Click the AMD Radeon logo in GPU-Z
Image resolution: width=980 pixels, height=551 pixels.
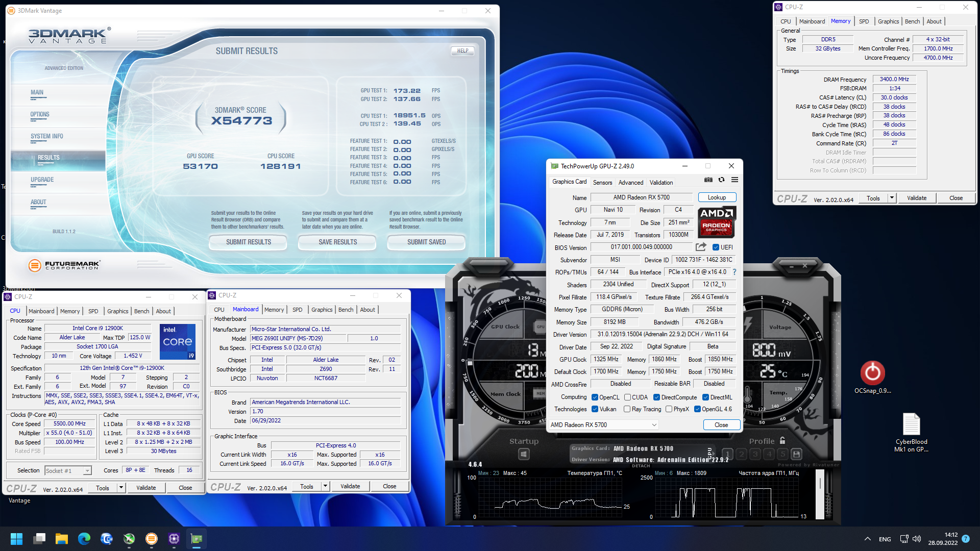click(716, 222)
